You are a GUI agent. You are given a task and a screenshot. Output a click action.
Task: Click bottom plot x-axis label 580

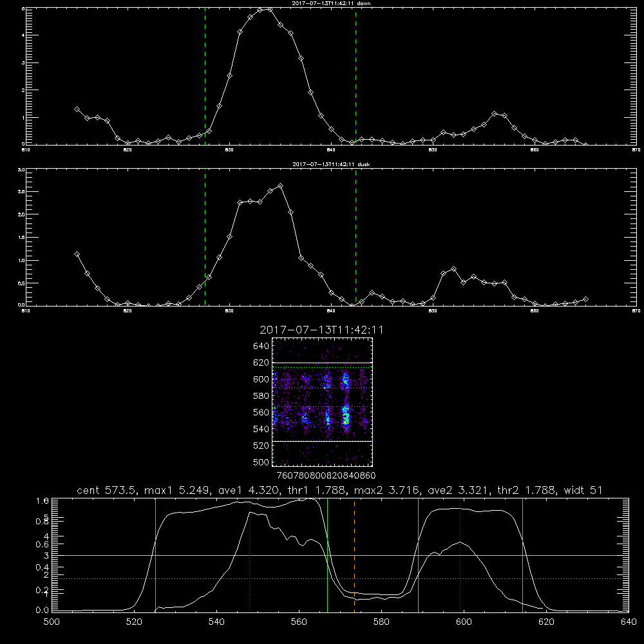(381, 622)
